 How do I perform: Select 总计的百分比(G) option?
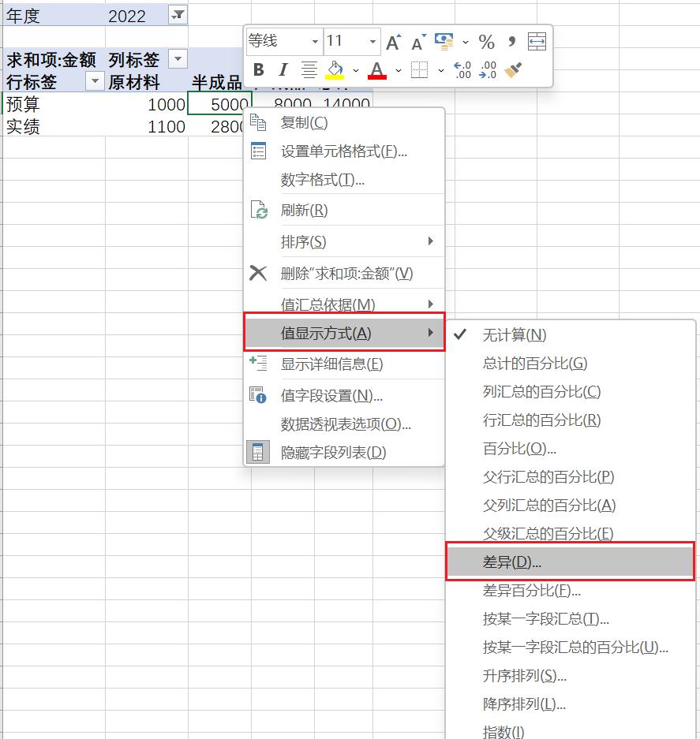click(570, 364)
